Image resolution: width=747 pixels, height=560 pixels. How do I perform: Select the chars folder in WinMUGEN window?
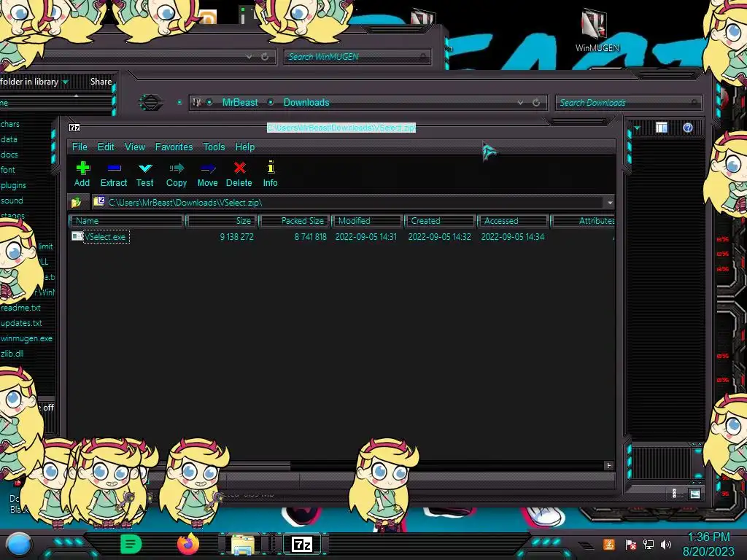[10, 124]
